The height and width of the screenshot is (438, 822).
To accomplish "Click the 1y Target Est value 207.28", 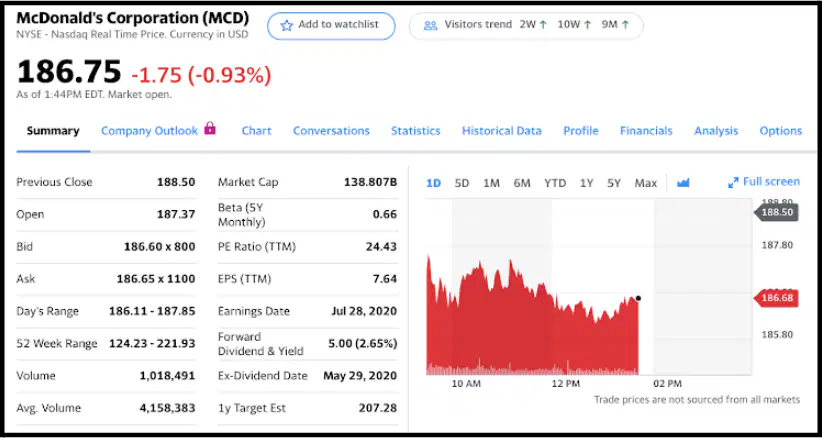I will click(x=377, y=408).
